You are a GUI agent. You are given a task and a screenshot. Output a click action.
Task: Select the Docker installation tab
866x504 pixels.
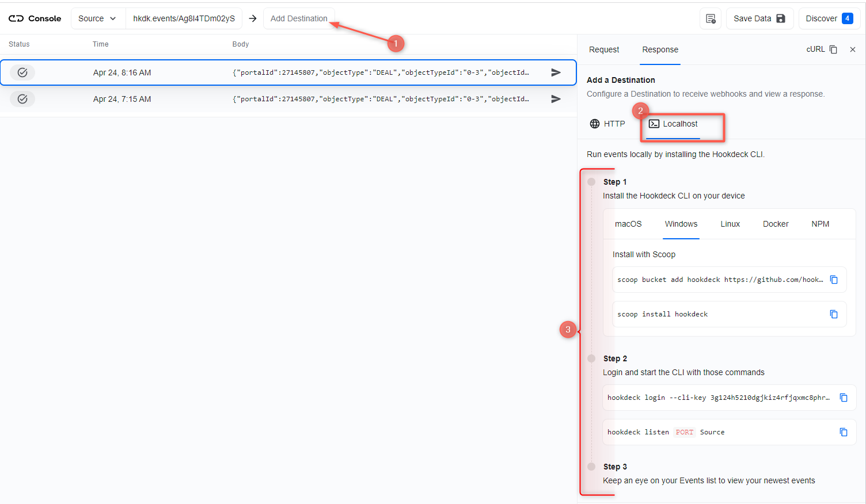775,224
